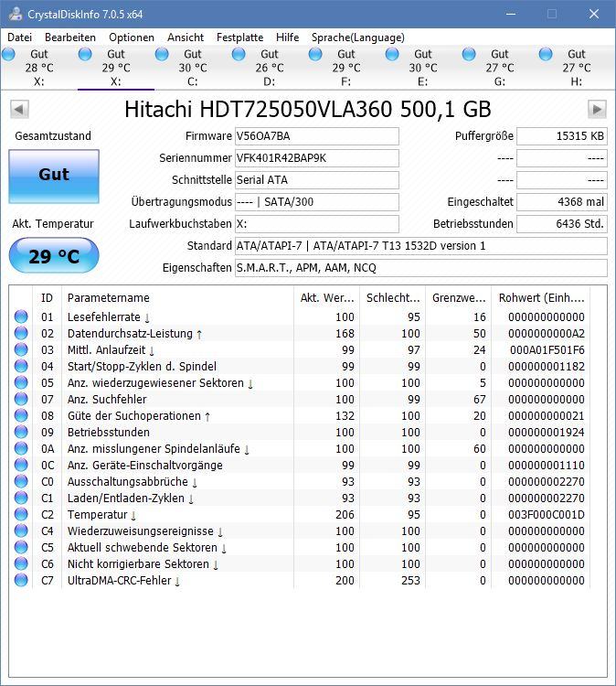The width and height of the screenshot is (616, 686).
Task: Click the Eingeschaltet field 4368 mal
Action: click(562, 202)
